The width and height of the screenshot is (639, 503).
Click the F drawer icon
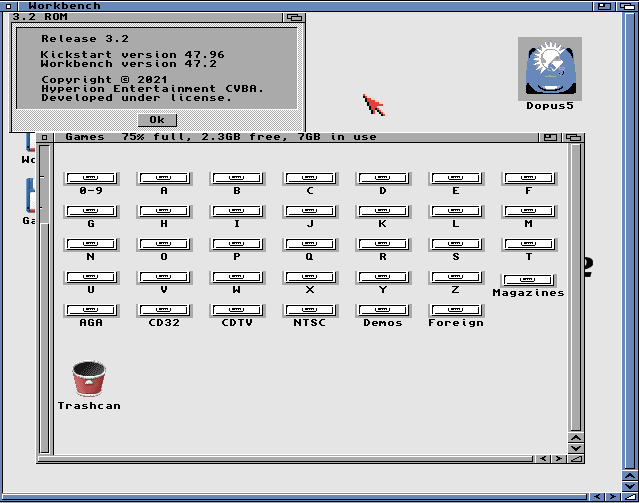(529, 178)
